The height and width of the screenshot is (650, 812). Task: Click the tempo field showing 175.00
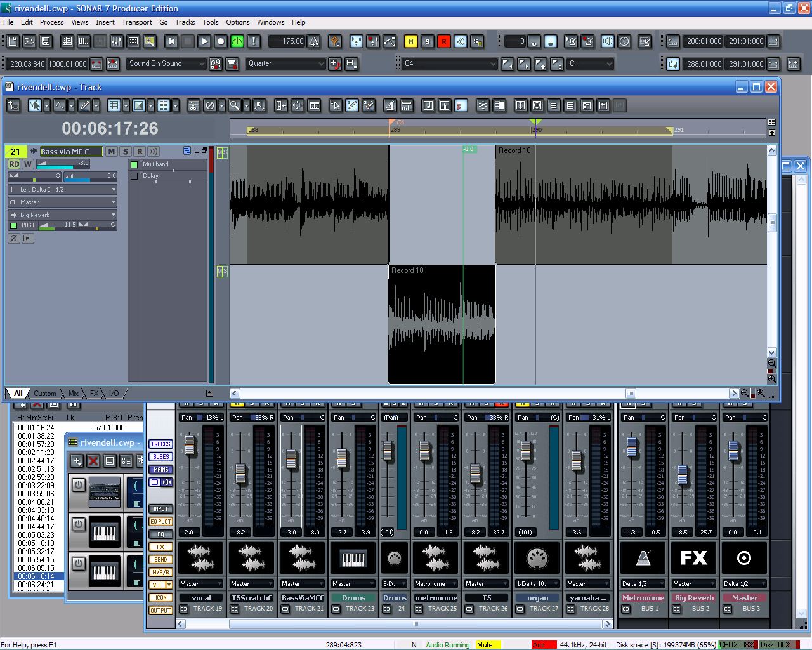pos(287,41)
